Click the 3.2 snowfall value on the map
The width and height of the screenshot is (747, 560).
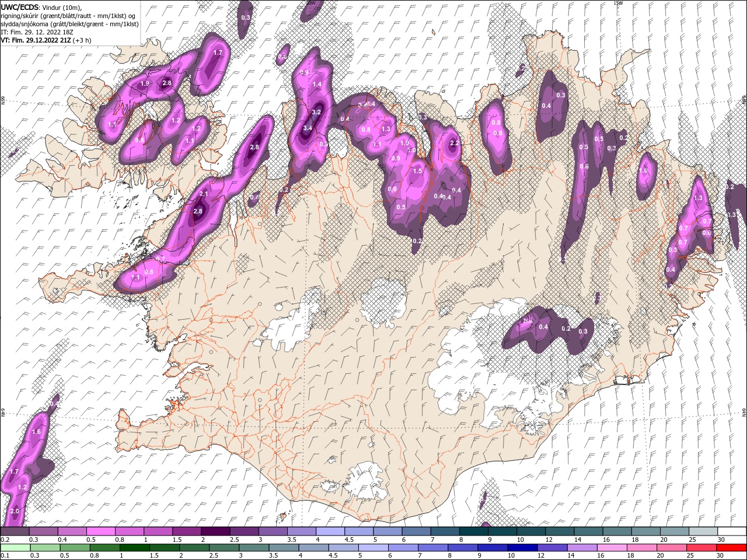tap(316, 112)
